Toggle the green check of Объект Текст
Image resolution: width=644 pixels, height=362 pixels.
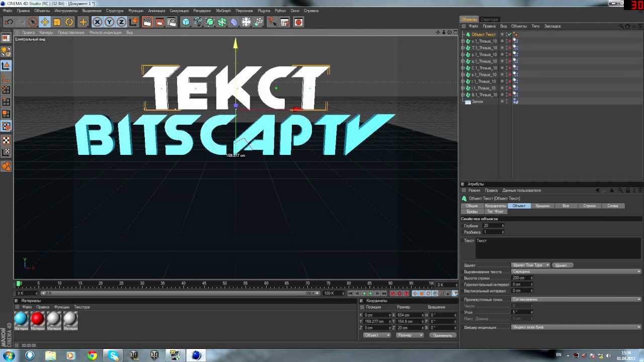tap(510, 35)
